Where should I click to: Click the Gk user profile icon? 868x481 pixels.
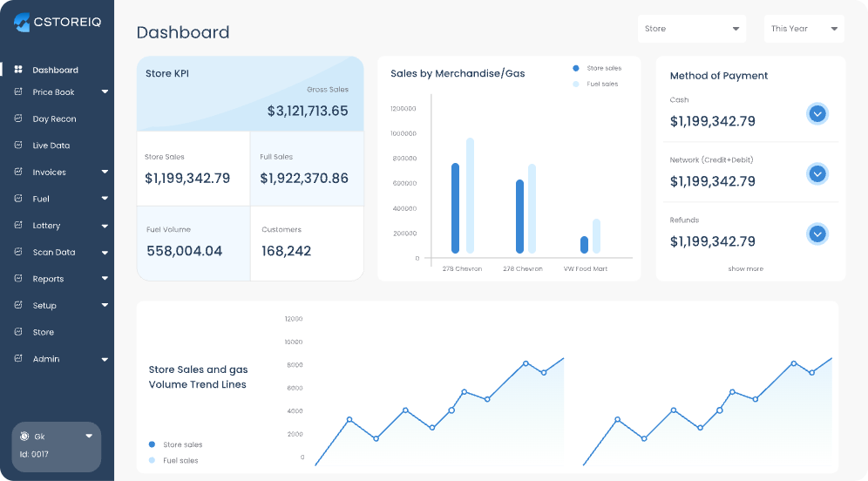24,437
